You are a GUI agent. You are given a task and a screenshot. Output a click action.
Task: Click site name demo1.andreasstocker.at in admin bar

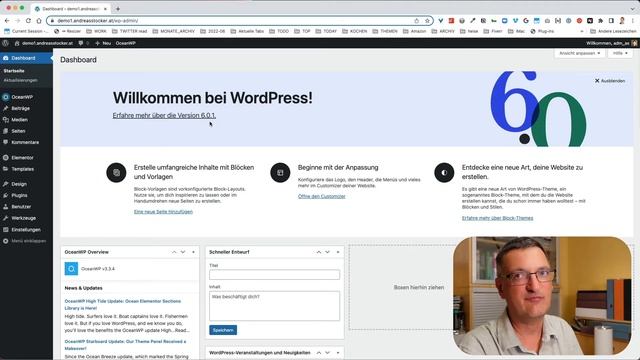point(44,43)
